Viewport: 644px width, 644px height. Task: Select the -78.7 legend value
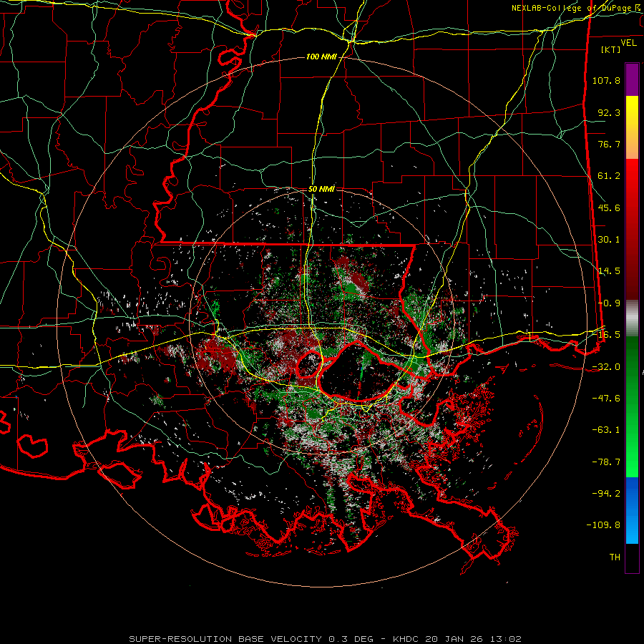(606, 462)
